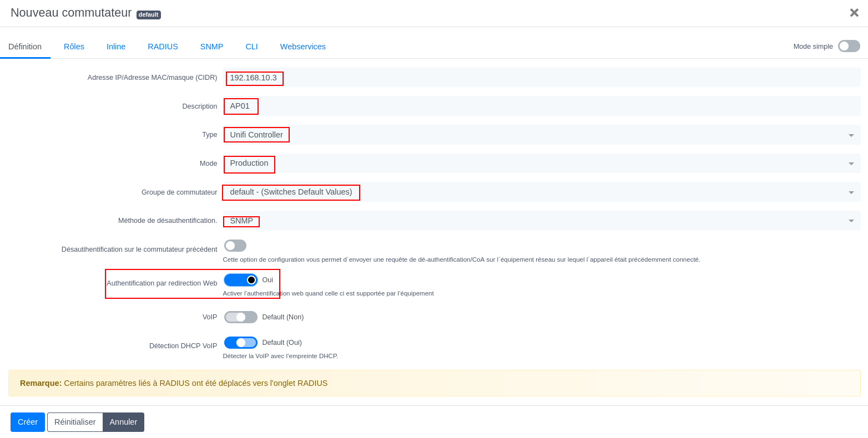
Task: Go to the SNMP tab
Action: point(211,47)
